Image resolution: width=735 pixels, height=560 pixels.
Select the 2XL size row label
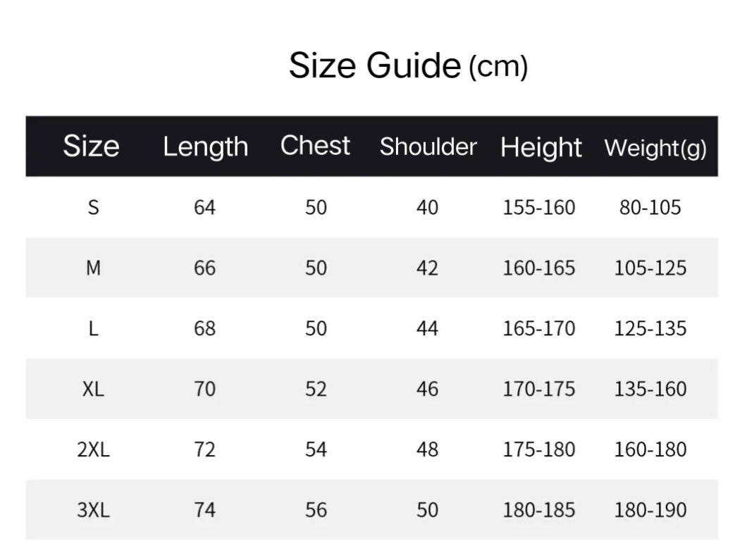(93, 449)
